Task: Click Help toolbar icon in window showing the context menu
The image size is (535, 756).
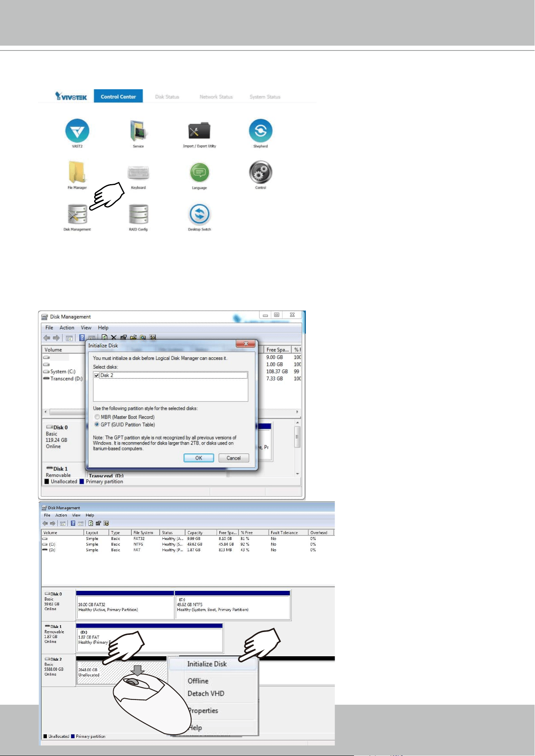Action: pyautogui.click(x=73, y=523)
